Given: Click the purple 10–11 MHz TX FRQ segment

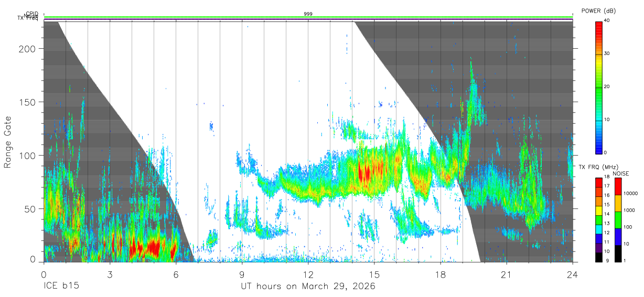Looking at the screenshot, I should tap(599, 248).
